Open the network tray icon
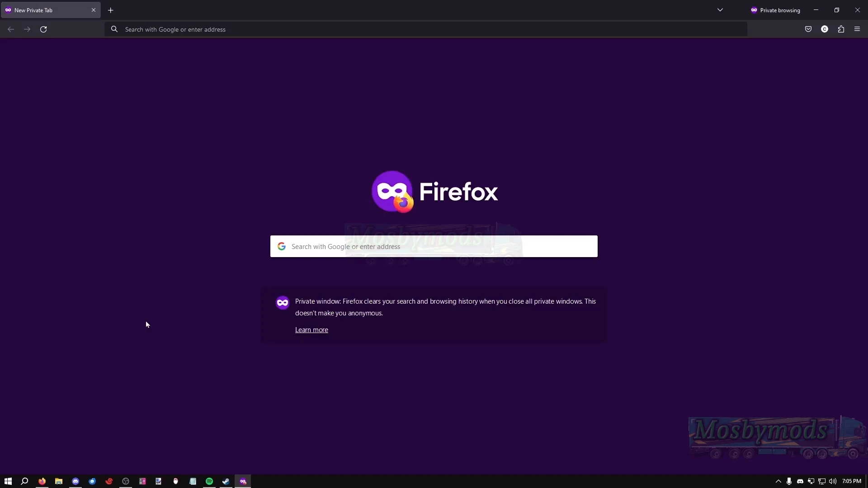868x488 pixels. (822, 481)
